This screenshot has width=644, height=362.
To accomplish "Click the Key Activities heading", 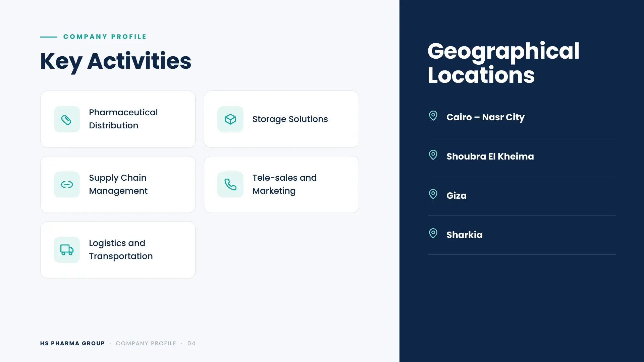I will [x=116, y=62].
